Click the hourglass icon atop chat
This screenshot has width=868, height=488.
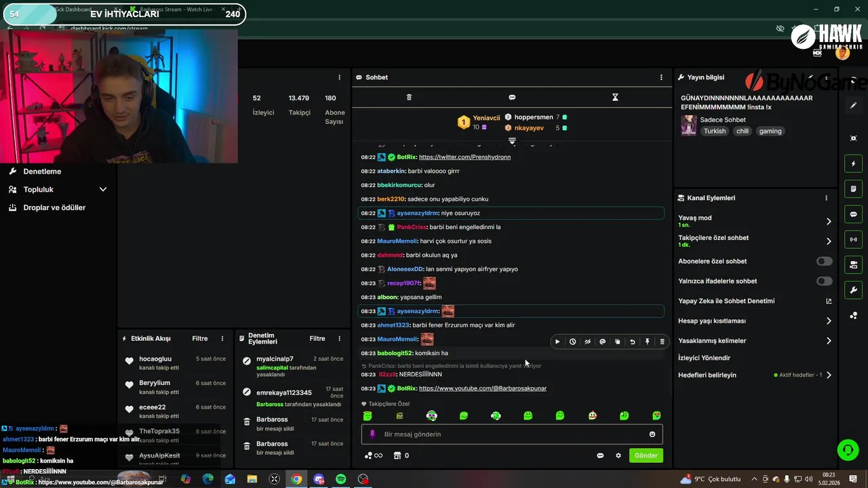tap(615, 98)
